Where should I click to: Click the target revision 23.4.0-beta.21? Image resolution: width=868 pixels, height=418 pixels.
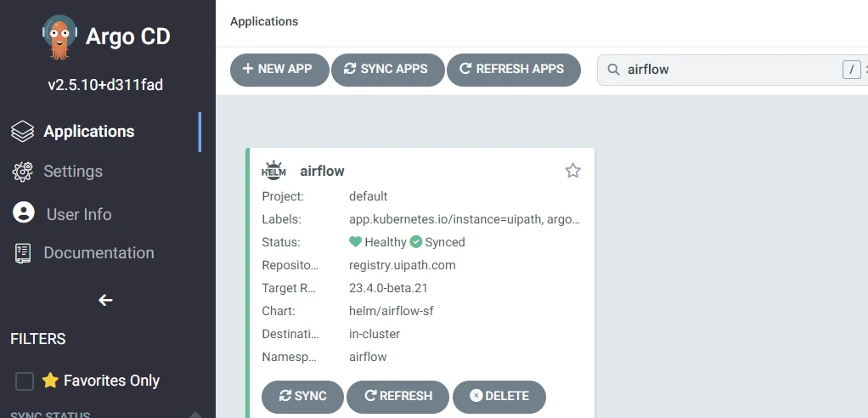[388, 289]
